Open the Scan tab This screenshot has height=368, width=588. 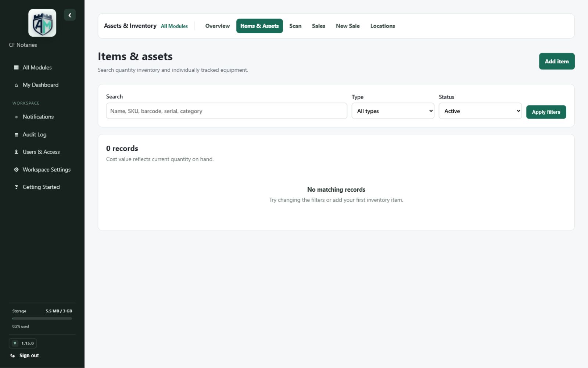click(295, 26)
